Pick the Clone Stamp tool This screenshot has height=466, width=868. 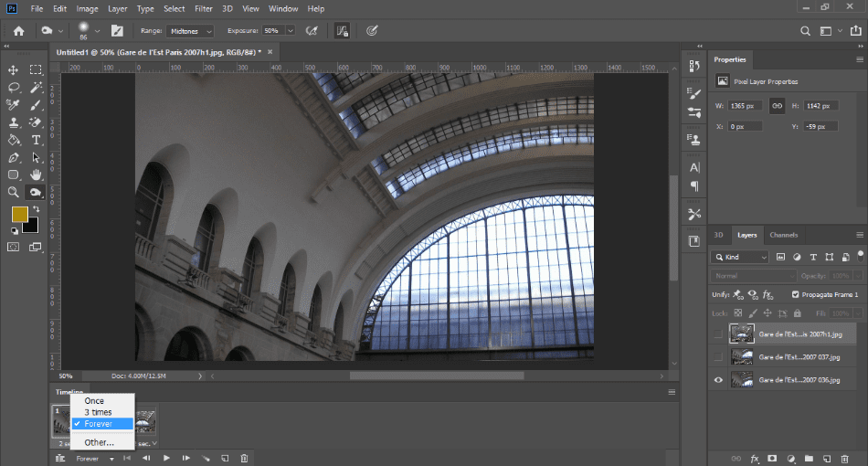[x=15, y=122]
